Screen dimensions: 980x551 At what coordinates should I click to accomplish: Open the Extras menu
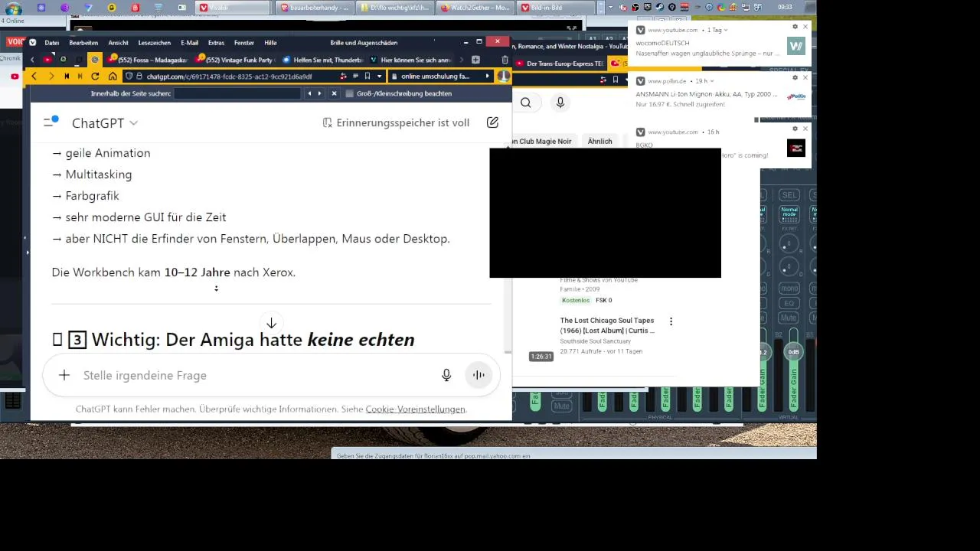click(x=216, y=43)
